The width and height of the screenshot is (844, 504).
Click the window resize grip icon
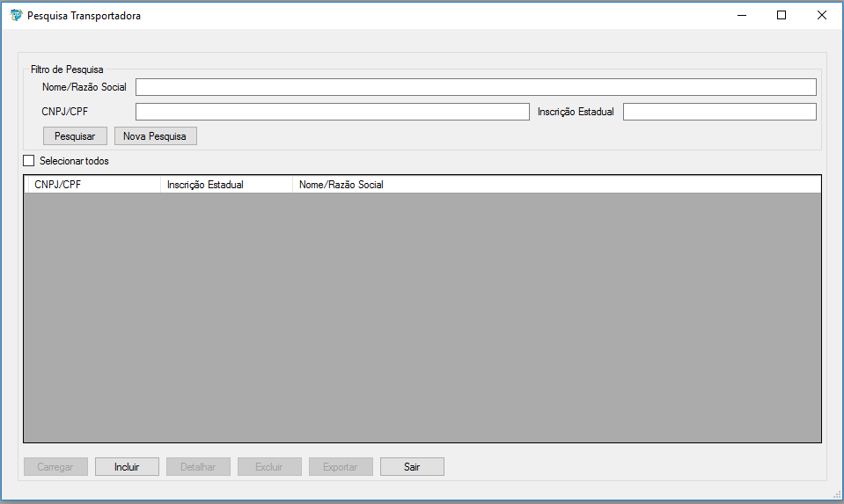coord(837,493)
